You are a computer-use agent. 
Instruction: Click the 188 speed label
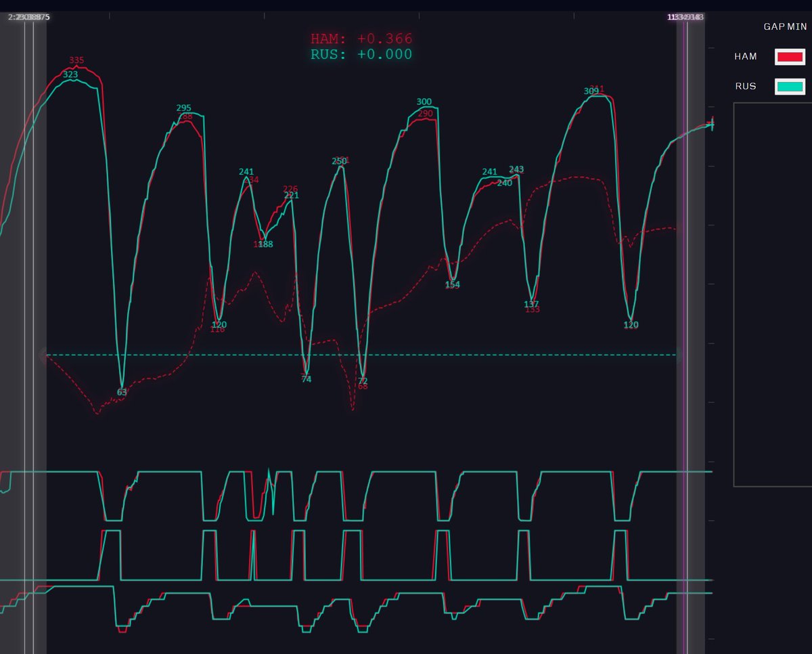266,244
